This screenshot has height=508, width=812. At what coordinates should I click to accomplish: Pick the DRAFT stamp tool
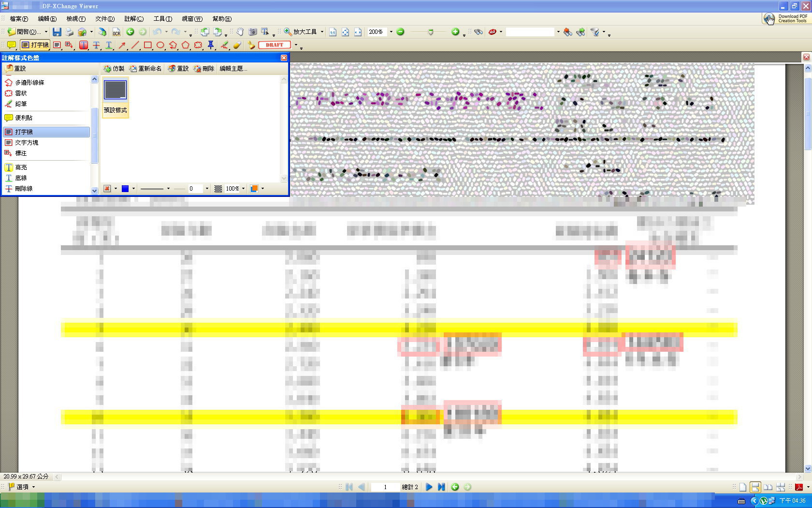click(x=275, y=45)
